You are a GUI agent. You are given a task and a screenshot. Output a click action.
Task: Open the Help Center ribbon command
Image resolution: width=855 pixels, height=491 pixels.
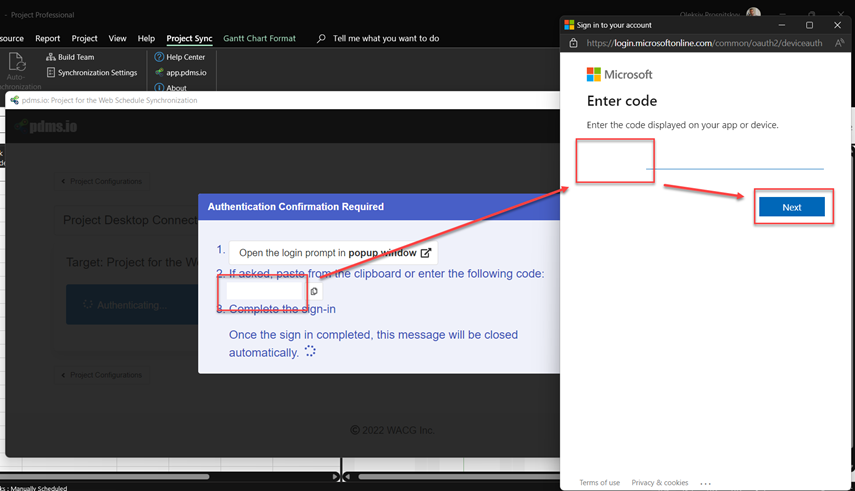180,57
